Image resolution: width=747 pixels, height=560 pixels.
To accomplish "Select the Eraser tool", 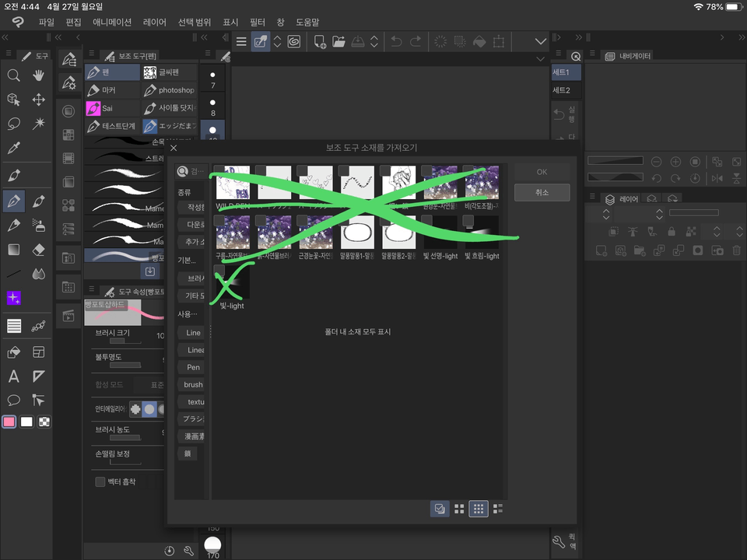I will tap(39, 250).
